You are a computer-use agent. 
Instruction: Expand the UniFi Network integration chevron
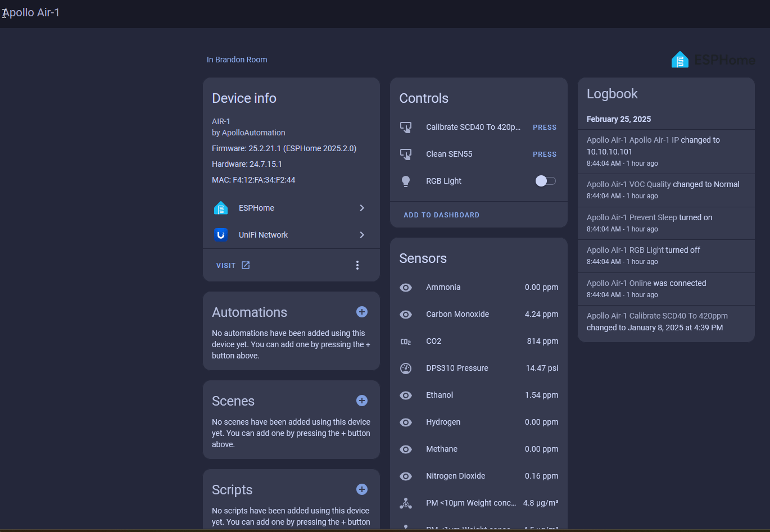pos(362,235)
